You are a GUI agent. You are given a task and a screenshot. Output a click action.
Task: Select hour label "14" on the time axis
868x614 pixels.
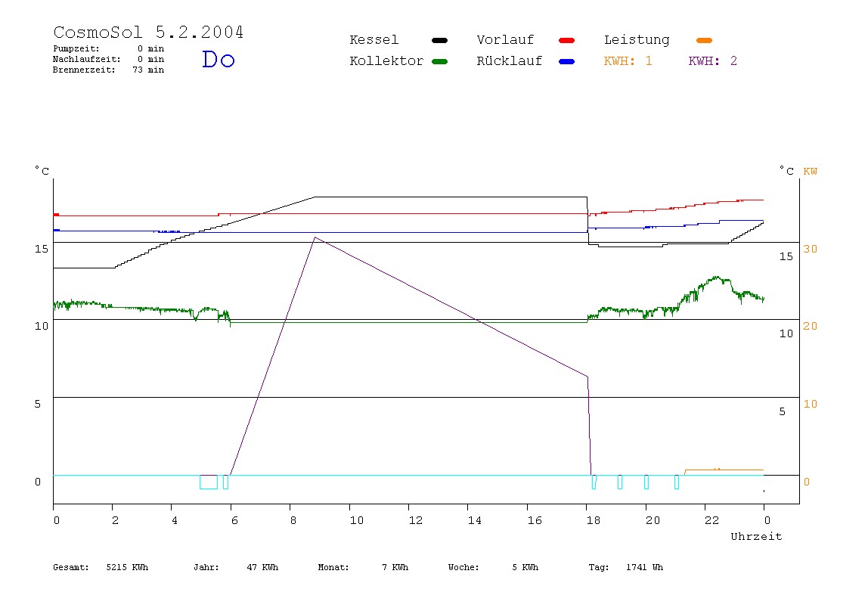coord(474,520)
